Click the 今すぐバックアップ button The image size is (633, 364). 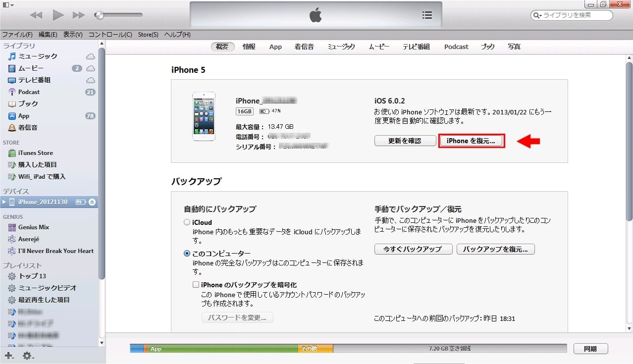(413, 249)
